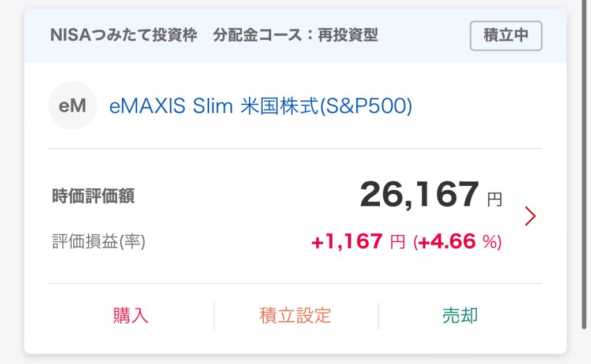Click the 円 unit after 26,167

(495, 200)
